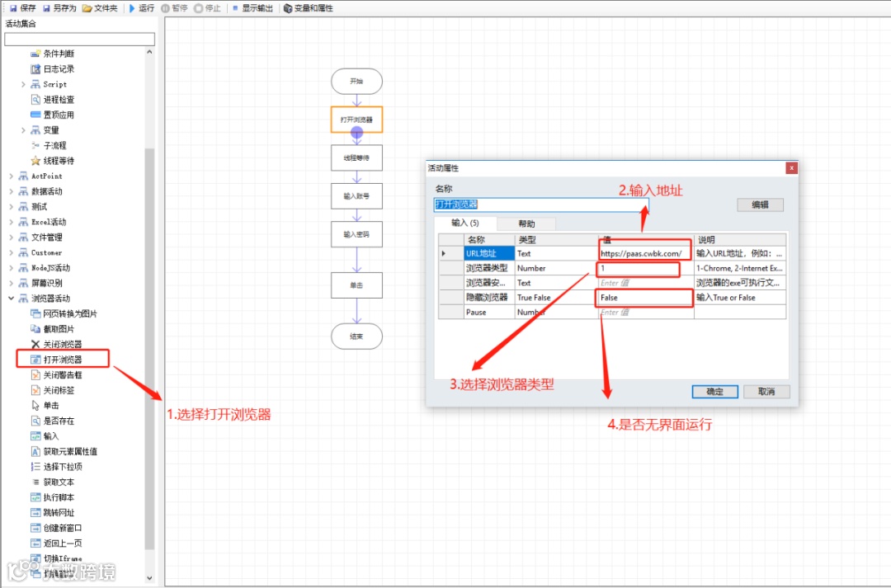Select 输入 activity in tree
The width and height of the screenshot is (891, 588).
pos(51,436)
